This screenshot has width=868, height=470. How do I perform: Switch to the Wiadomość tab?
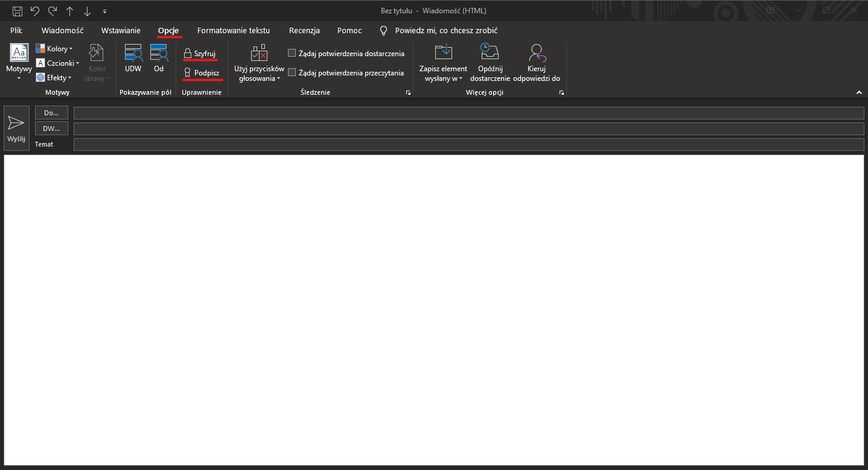click(63, 30)
